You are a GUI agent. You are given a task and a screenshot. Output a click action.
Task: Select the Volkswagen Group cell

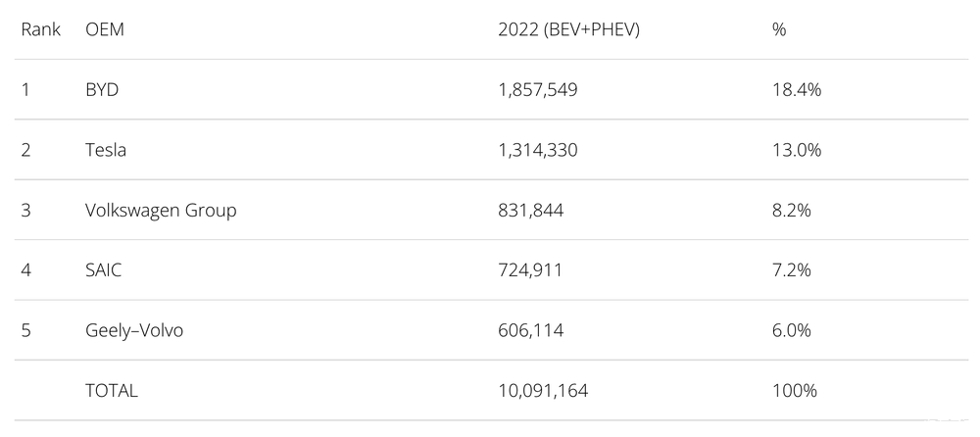tap(161, 210)
